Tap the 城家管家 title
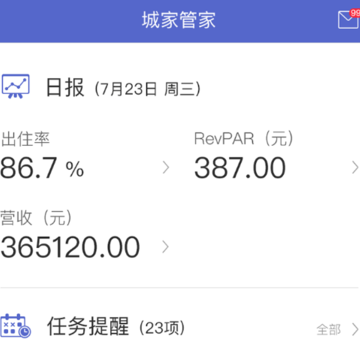 pos(179,20)
